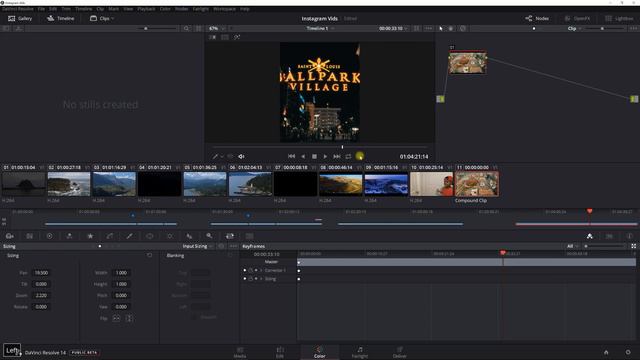Open the Sizing palette icon

229,236
